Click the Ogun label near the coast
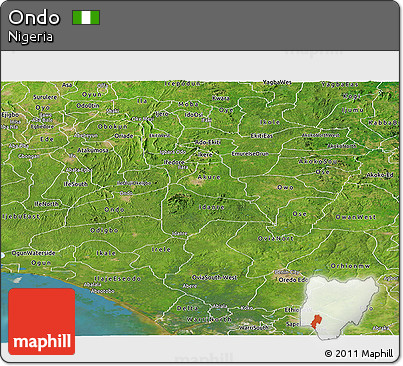Viewport: 403px width, 366px height. pyautogui.click(x=41, y=263)
